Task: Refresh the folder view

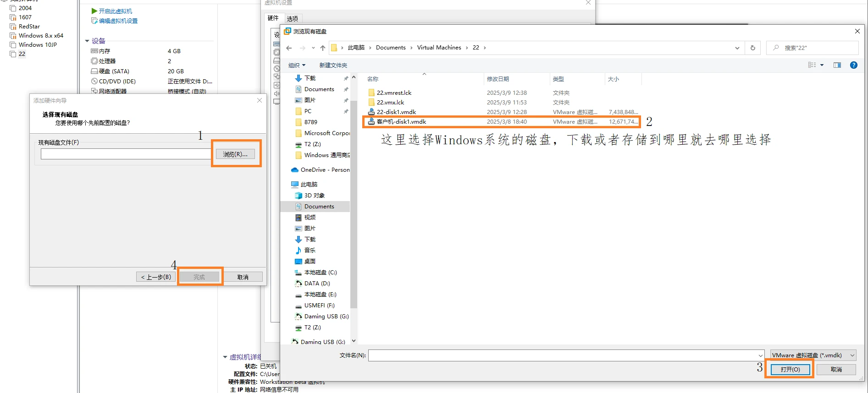Action: pyautogui.click(x=752, y=48)
